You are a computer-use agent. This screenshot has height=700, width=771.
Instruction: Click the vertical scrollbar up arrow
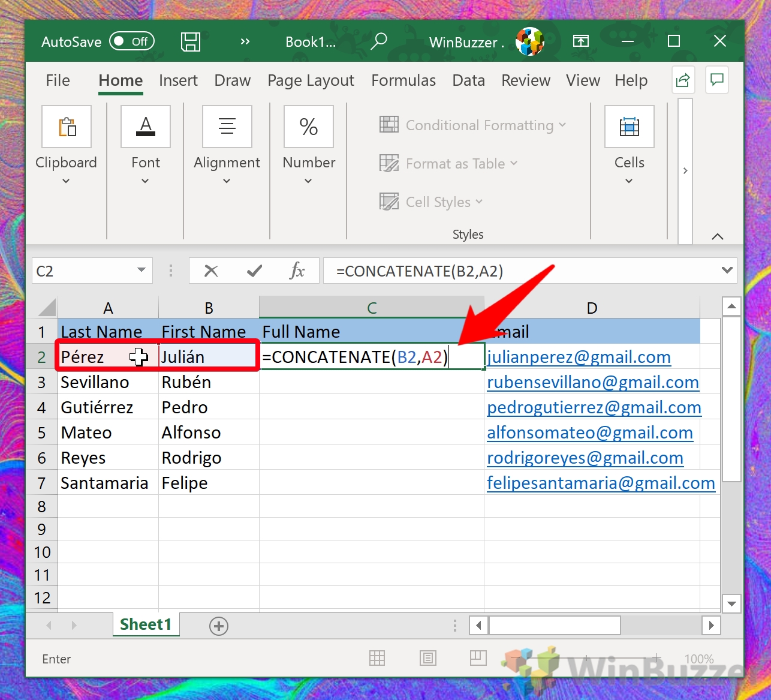pos(731,307)
